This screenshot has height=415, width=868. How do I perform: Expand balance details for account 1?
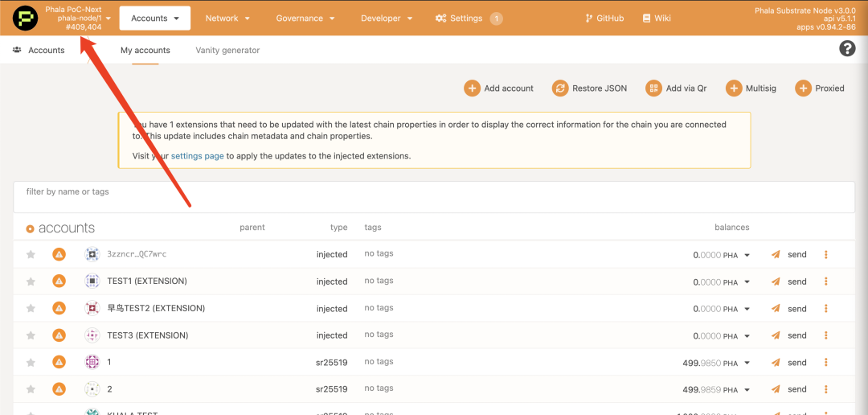click(x=747, y=363)
